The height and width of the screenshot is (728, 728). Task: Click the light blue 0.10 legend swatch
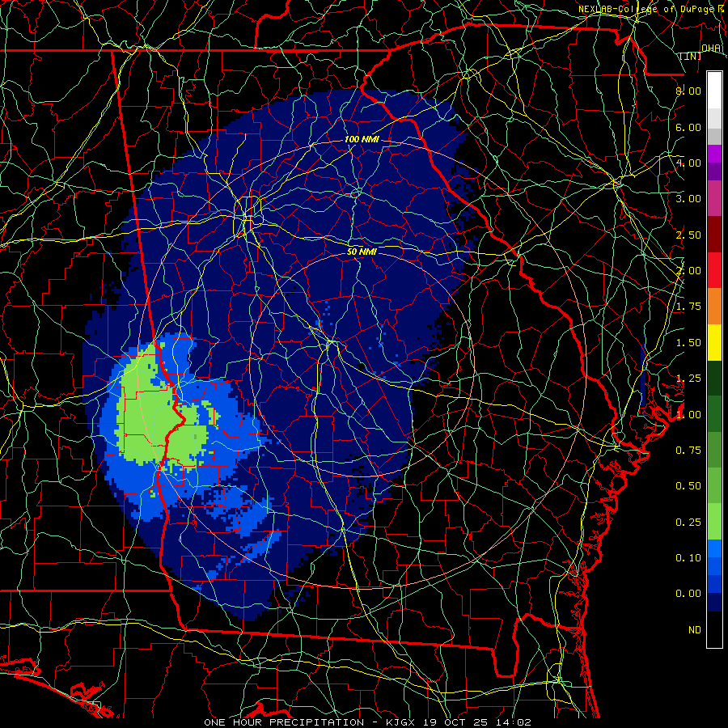[714, 548]
